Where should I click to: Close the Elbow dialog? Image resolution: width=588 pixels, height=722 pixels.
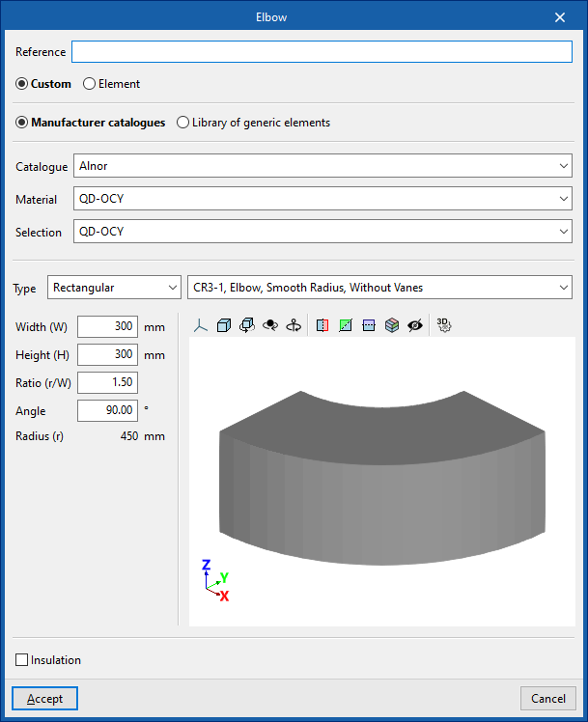tap(560, 17)
